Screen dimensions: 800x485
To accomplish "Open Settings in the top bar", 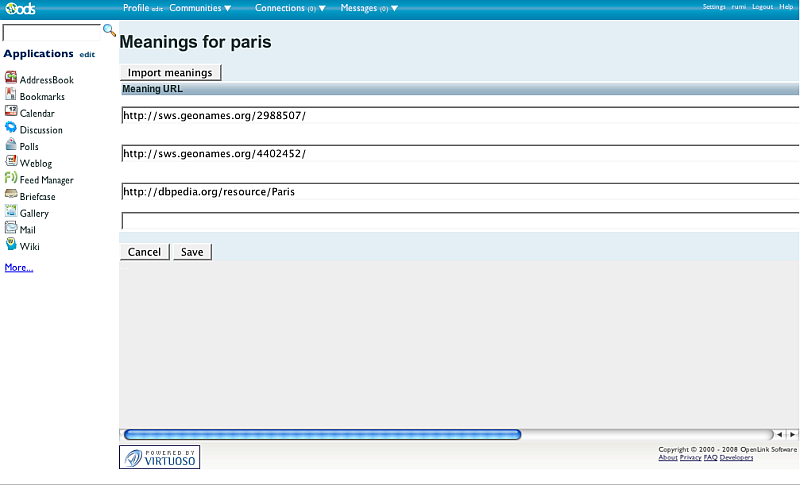I will pos(714,7).
